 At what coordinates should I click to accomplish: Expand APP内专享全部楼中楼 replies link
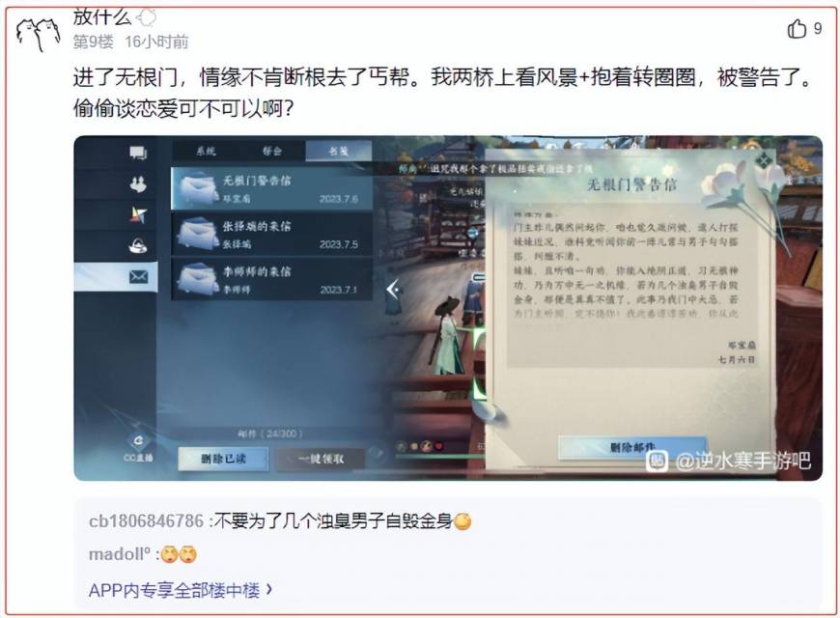point(181,590)
